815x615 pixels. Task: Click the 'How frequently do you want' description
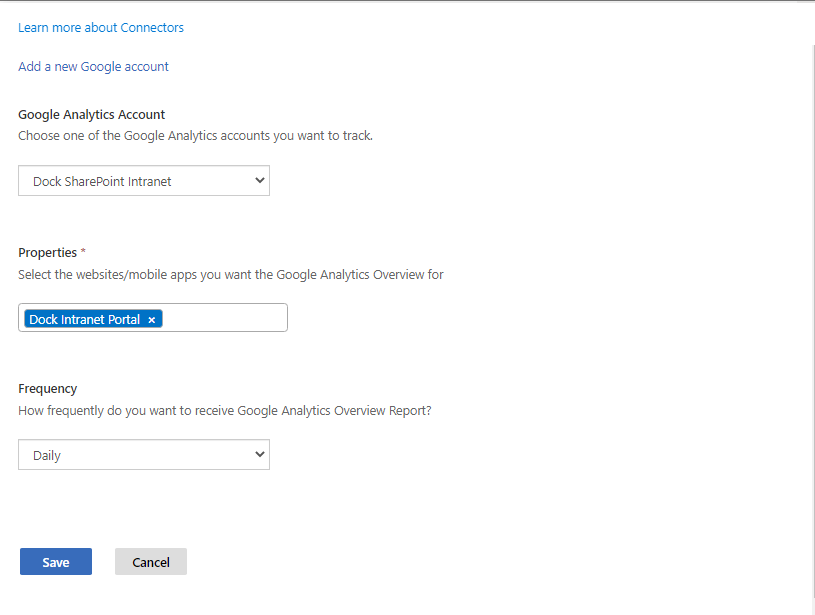coord(225,411)
